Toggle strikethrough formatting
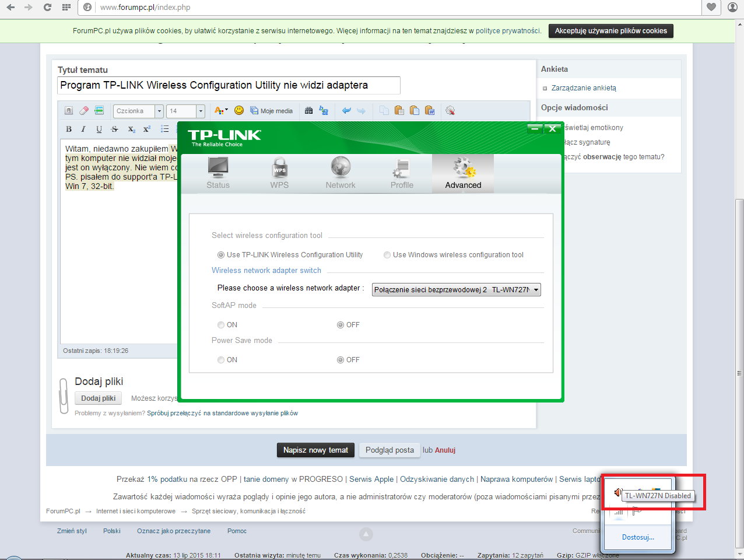 click(x=114, y=129)
